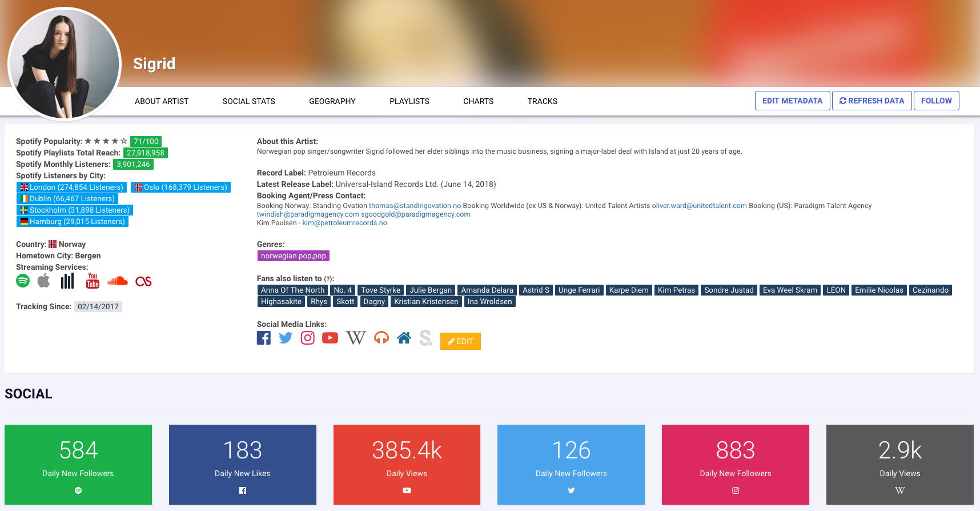Open the SoundCloud streaming icon
Viewport: 980px width, 511px height.
(x=118, y=281)
